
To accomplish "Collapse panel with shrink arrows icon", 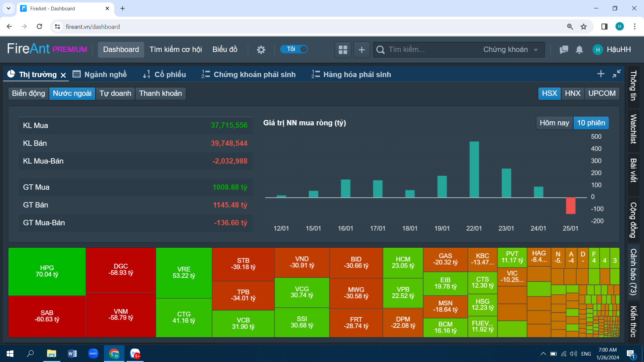I will pos(616,74).
